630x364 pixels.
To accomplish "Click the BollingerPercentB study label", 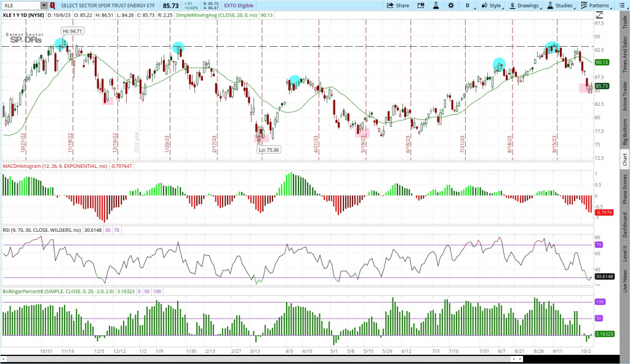I will 58,291.
